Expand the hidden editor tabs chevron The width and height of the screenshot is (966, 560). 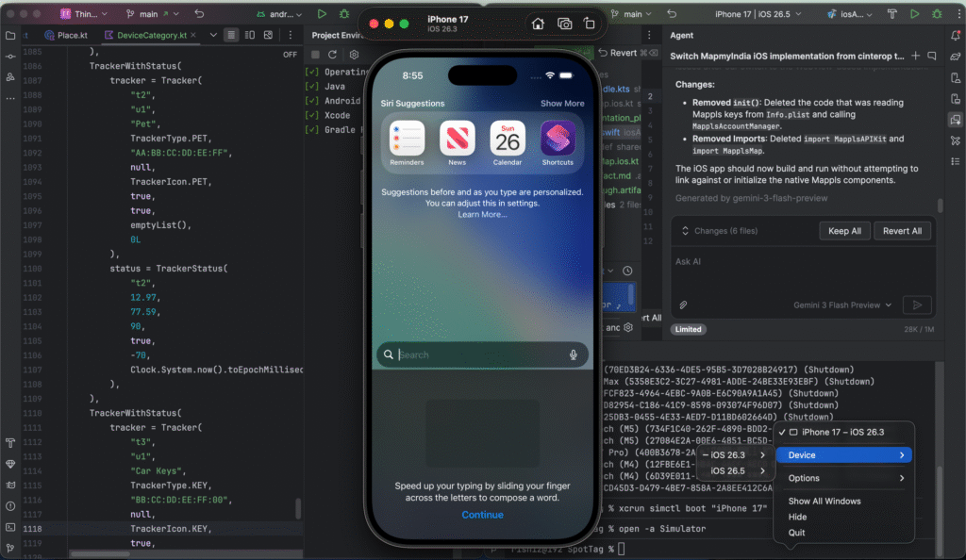coord(213,35)
